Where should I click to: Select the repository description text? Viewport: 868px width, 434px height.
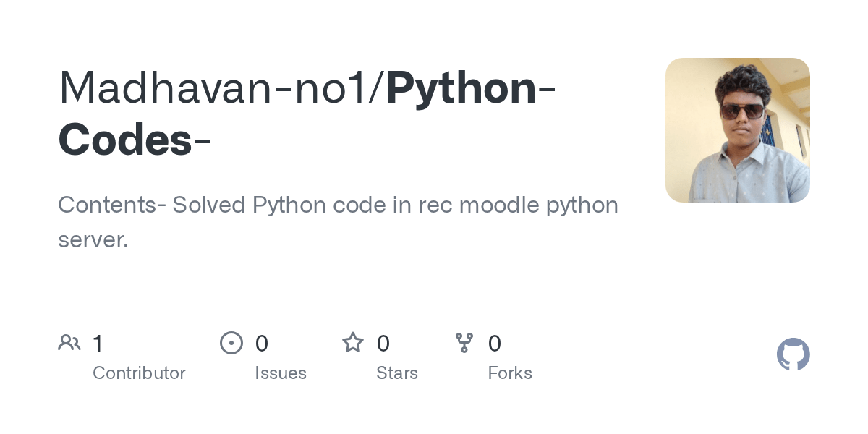338,222
